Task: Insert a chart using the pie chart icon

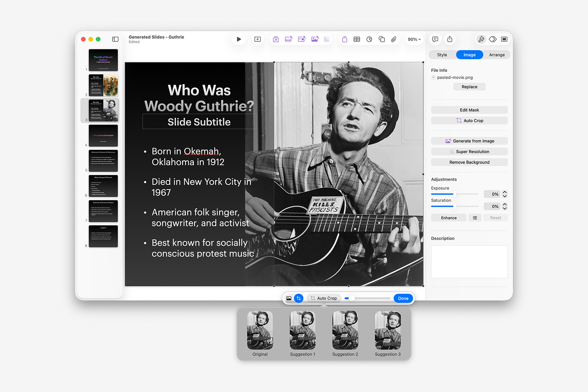Action: (369, 39)
